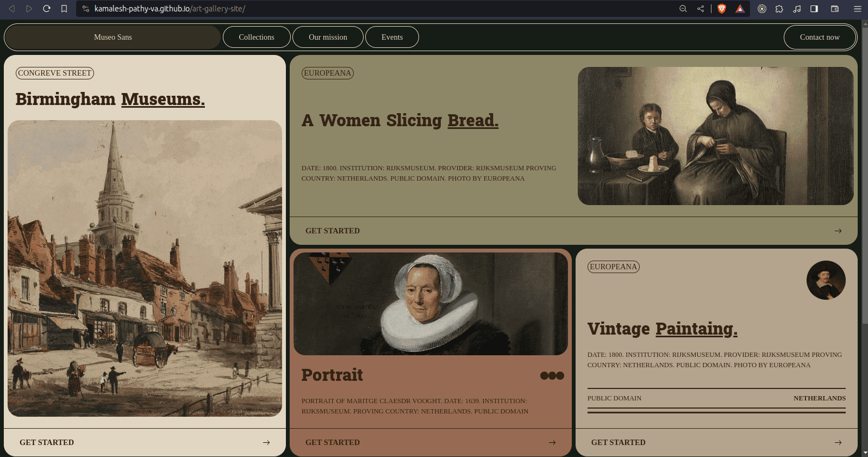Open the woman slicing bread painting
Viewport: 868px width, 457px height.
point(715,136)
